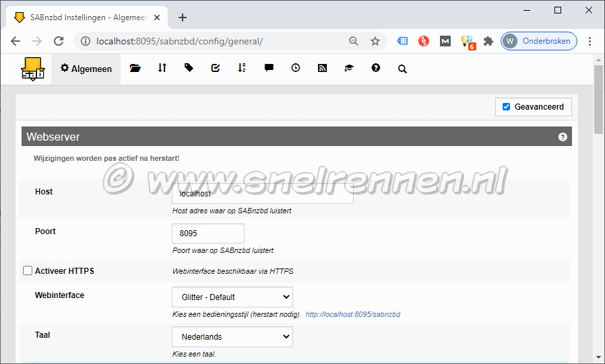Click the Poort input field with 8095
Image resolution: width=605 pixels, height=364 pixels.
208,233
